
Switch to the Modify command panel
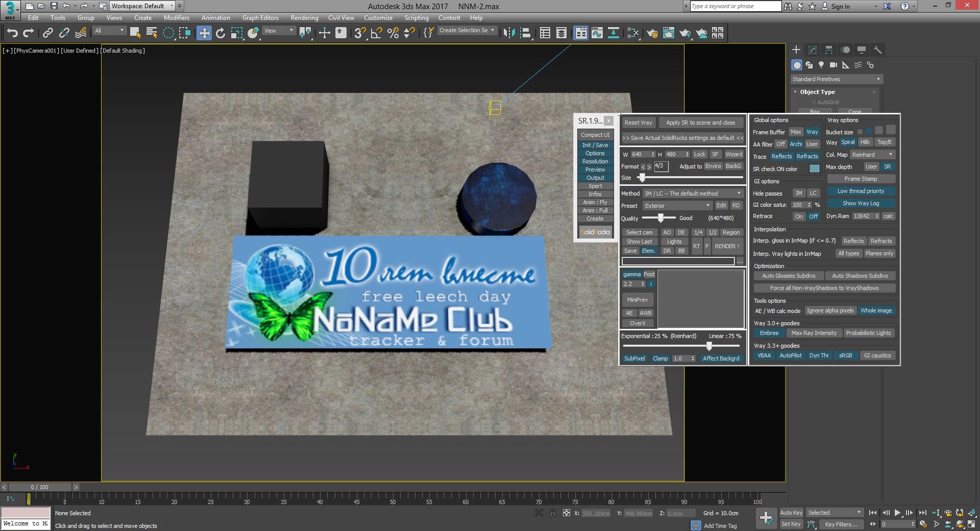(813, 50)
